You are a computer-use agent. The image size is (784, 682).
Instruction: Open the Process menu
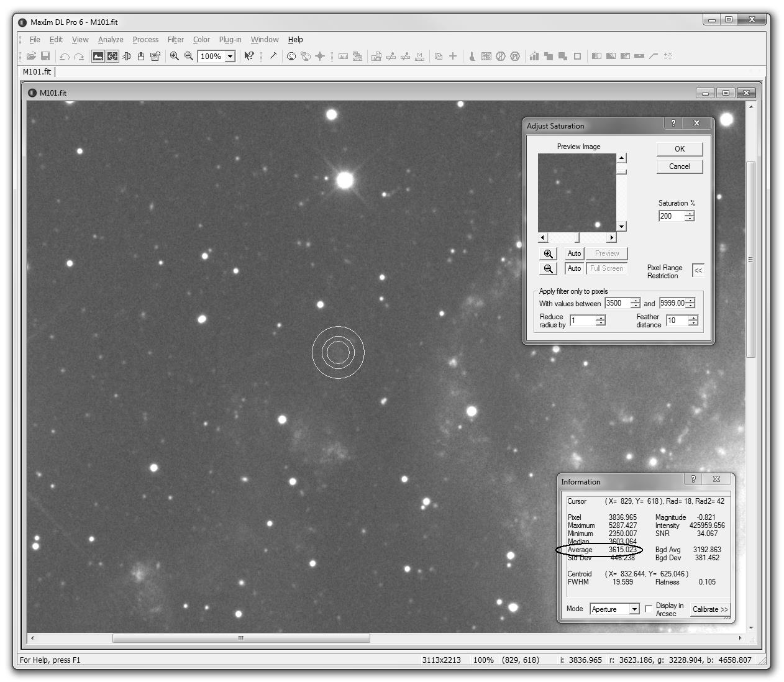[x=145, y=39]
